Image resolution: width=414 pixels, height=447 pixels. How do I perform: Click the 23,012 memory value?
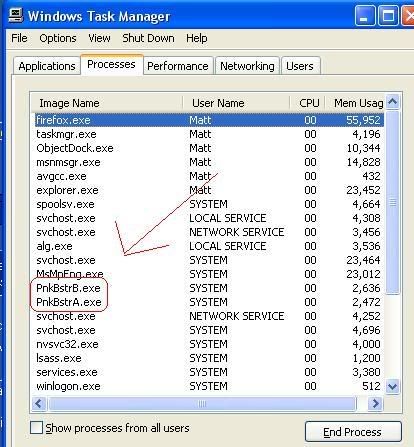point(363,274)
